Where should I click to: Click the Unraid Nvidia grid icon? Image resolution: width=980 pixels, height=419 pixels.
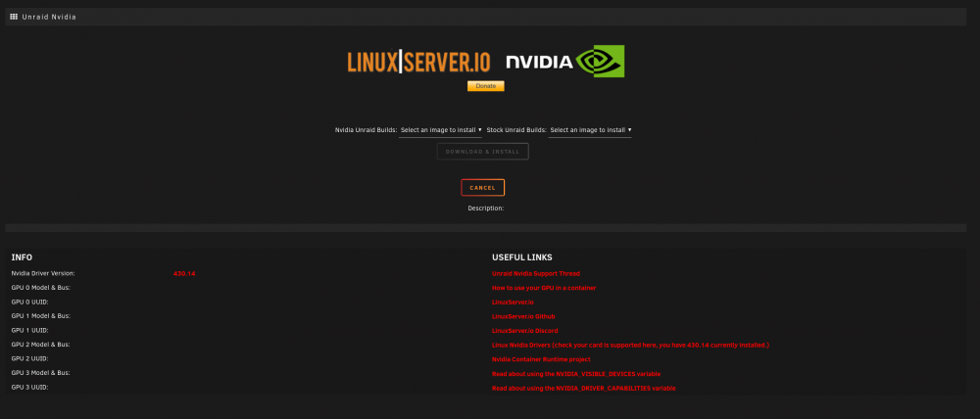click(14, 17)
